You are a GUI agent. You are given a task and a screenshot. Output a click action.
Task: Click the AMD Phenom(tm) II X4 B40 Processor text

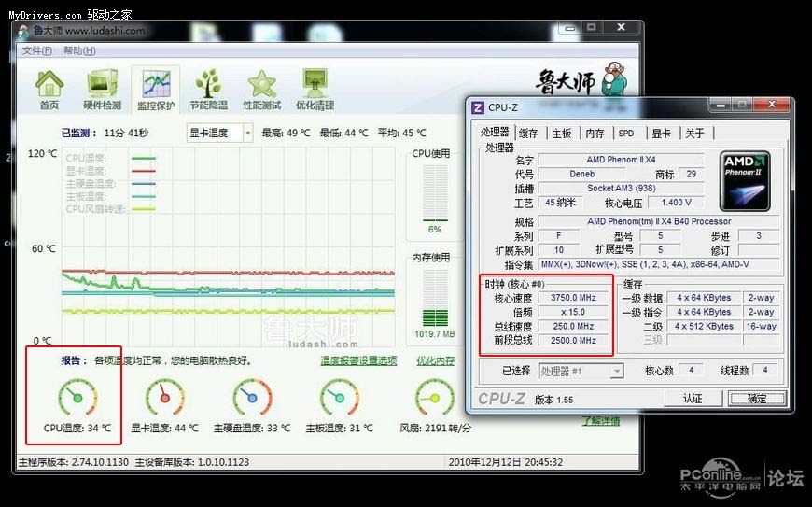(x=659, y=221)
